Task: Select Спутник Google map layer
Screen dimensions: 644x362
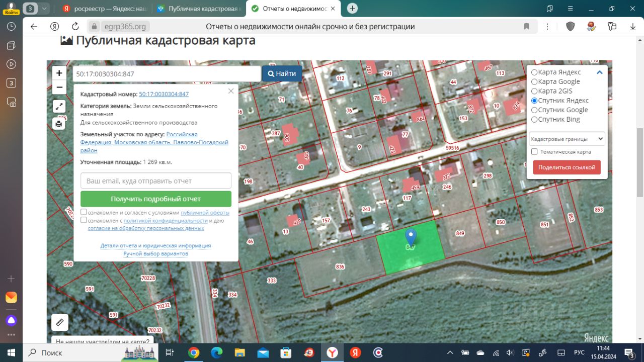Action: coord(534,110)
